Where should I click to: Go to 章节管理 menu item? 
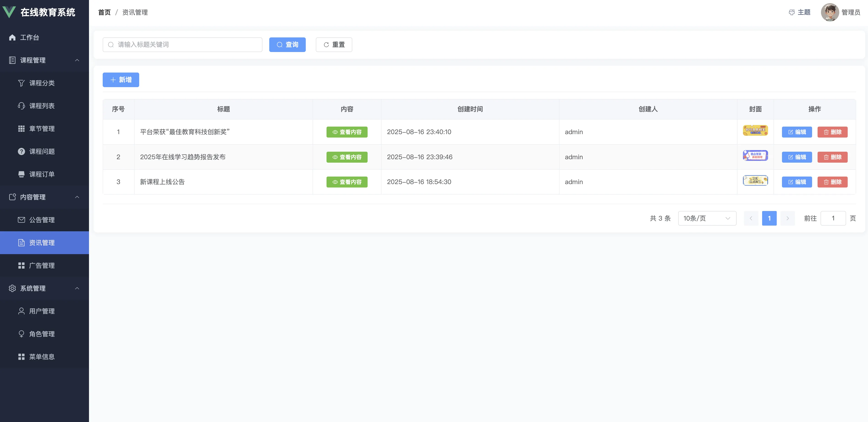[42, 129]
